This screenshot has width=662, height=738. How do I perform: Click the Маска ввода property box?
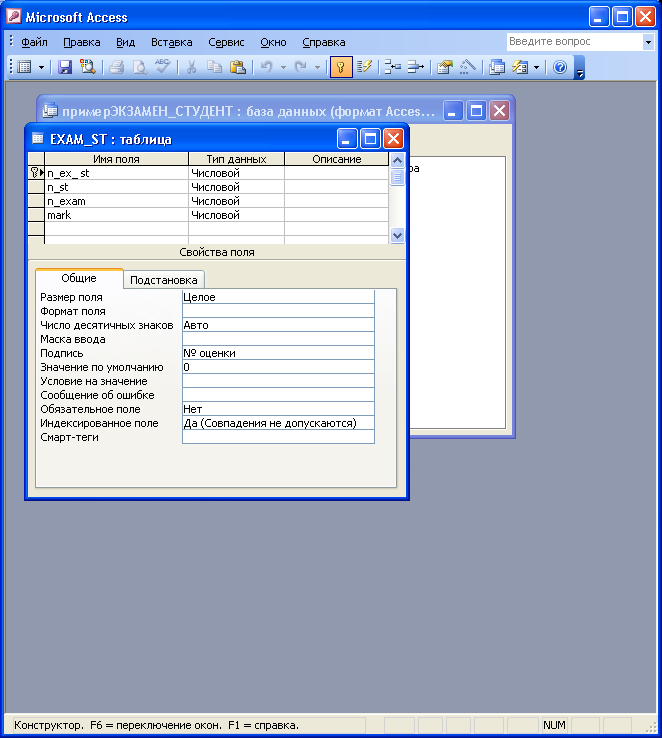(278, 339)
